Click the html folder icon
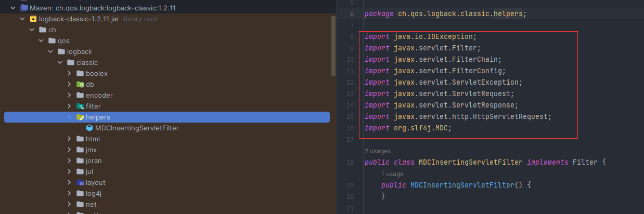The height and width of the screenshot is (214, 644). click(80, 139)
